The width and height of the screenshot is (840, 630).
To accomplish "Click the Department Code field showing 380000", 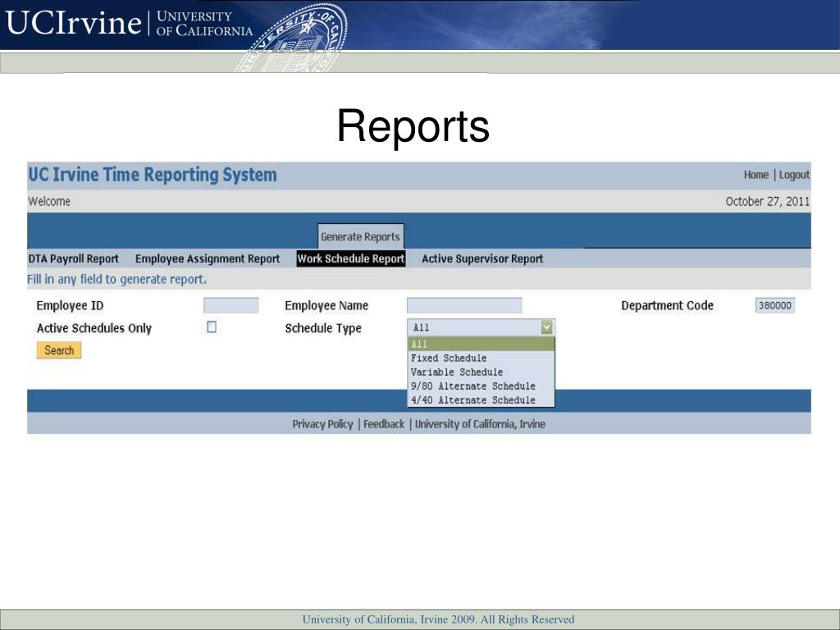I will coord(774,305).
